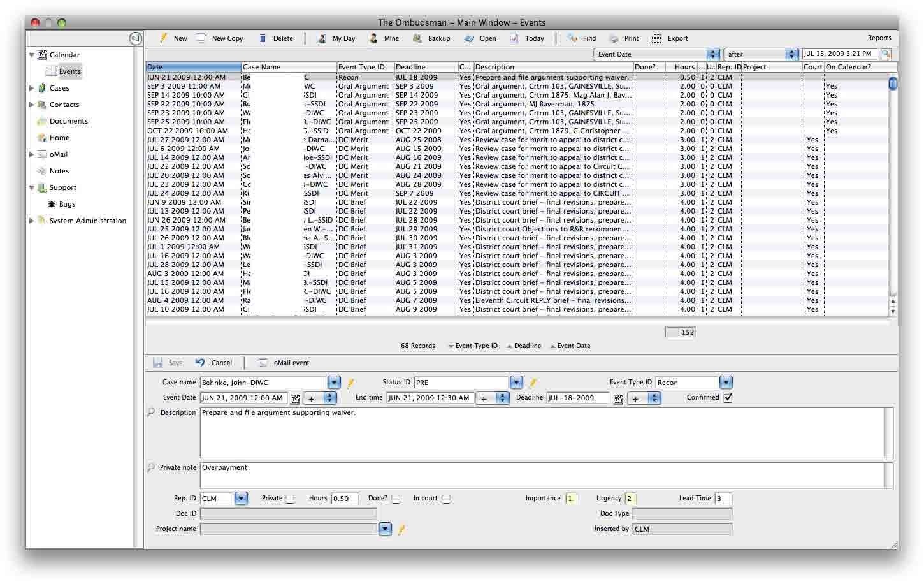Image resolution: width=924 pixels, height=584 pixels.
Task: Click the Event Date stepper control
Action: 321,398
